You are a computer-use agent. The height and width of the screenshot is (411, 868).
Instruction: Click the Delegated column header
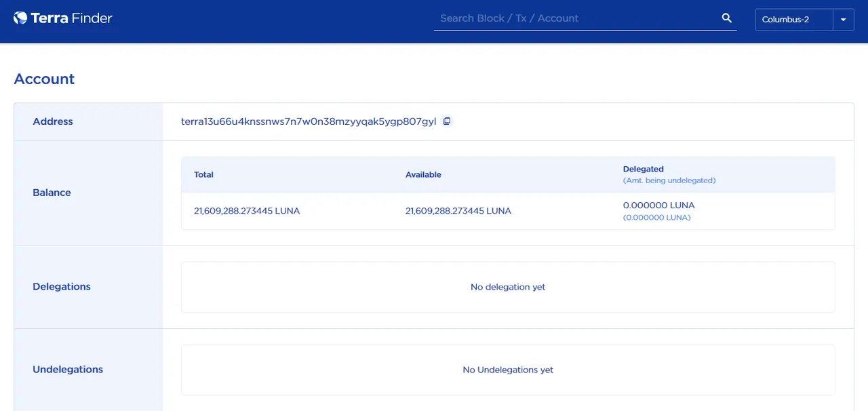tap(644, 169)
